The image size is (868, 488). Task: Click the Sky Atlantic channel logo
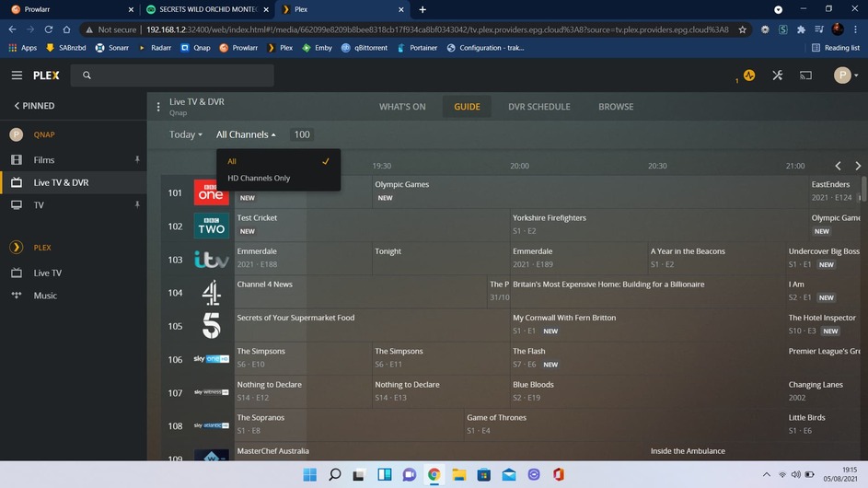click(212, 425)
